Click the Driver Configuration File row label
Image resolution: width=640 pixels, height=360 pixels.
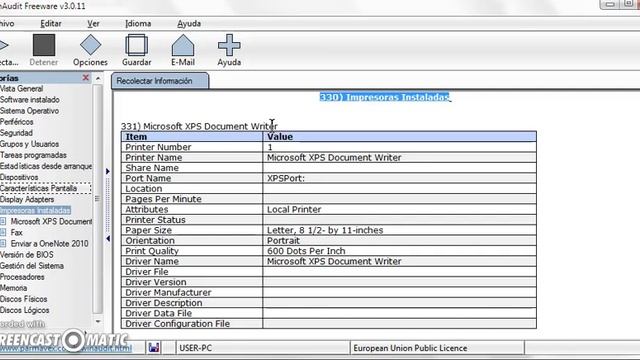pyautogui.click(x=178, y=324)
